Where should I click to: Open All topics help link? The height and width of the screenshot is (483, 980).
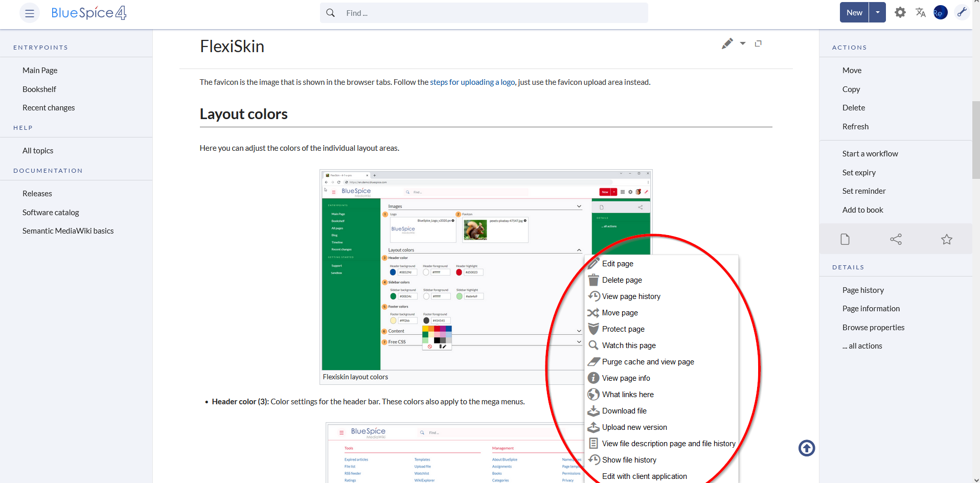coord(38,151)
